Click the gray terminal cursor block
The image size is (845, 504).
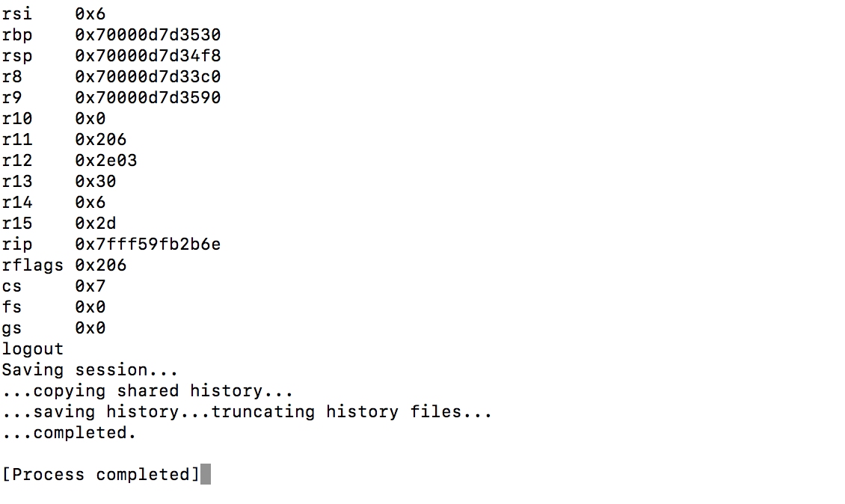point(206,475)
